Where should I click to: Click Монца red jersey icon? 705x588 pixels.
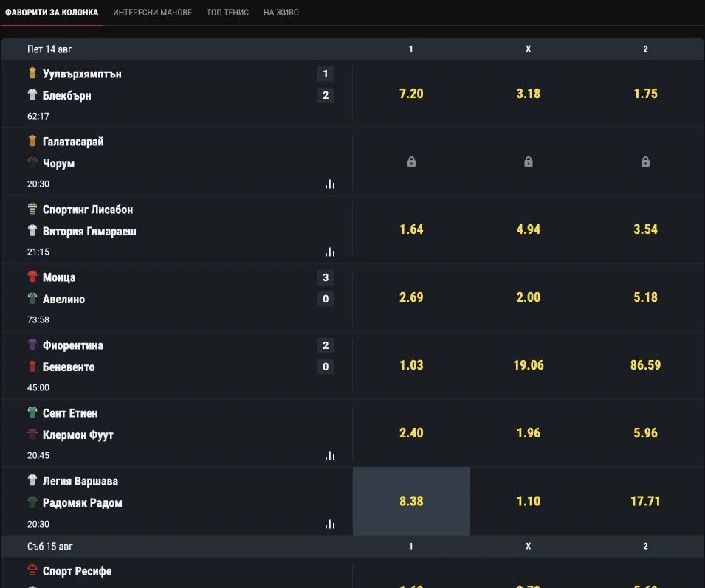tap(32, 277)
